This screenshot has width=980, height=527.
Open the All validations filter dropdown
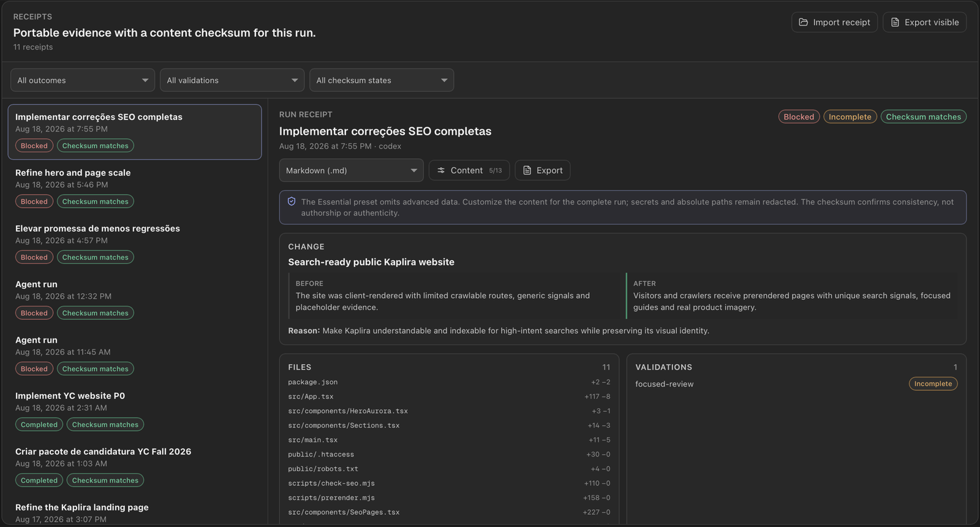click(232, 80)
